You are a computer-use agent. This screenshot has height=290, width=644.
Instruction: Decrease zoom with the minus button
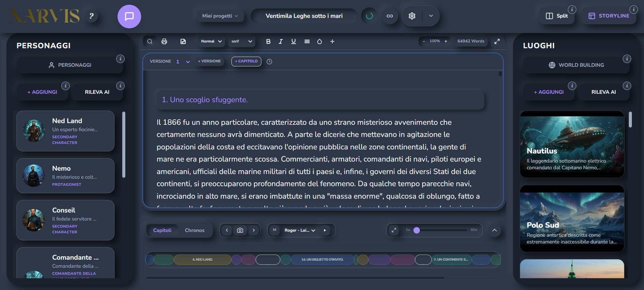pos(424,41)
